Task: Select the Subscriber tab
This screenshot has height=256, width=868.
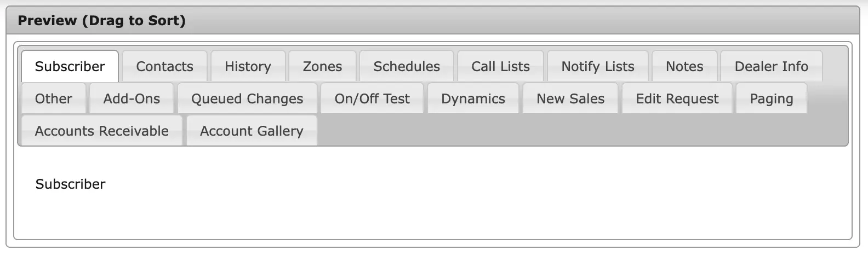Action: pos(70,66)
